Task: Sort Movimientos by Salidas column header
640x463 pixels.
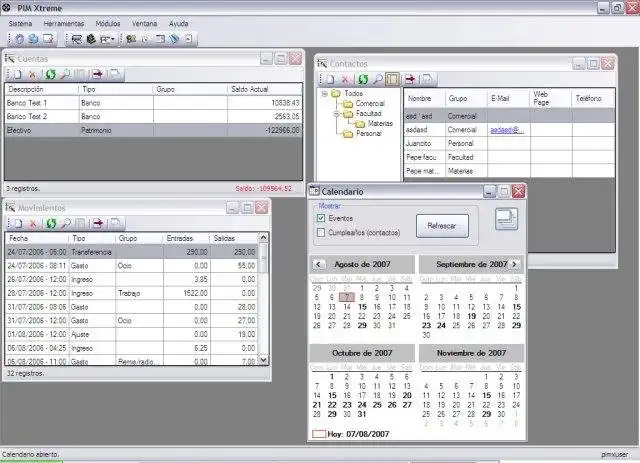Action: (x=234, y=238)
